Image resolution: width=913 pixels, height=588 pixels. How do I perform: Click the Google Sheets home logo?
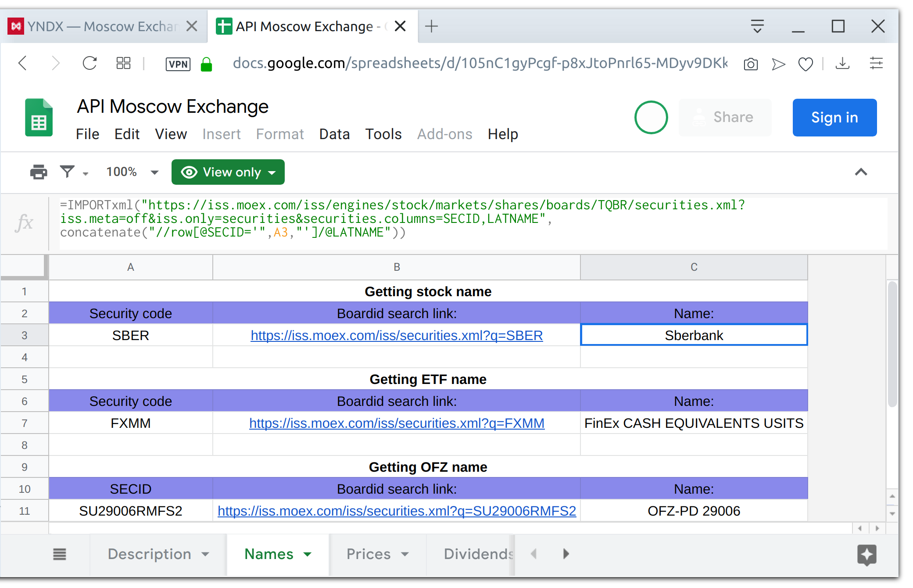coord(39,118)
